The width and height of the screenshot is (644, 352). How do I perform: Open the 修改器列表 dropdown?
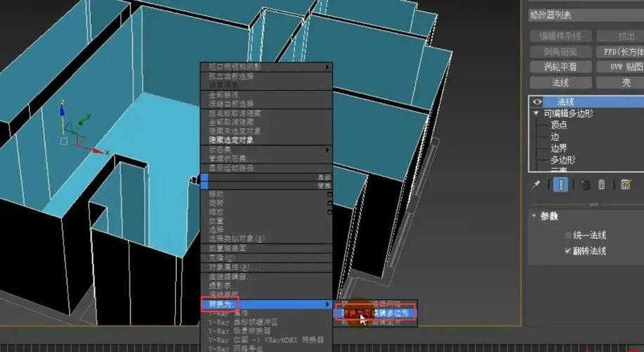coord(586,15)
